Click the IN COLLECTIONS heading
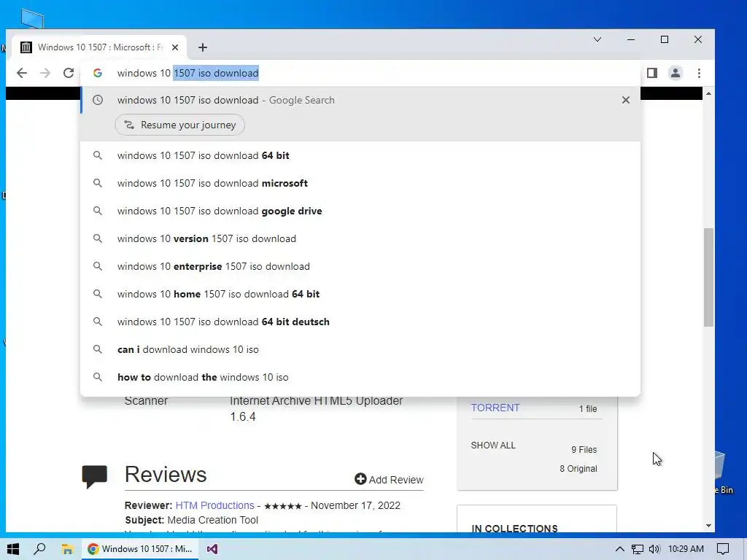The height and width of the screenshot is (560, 747). pyautogui.click(x=514, y=529)
